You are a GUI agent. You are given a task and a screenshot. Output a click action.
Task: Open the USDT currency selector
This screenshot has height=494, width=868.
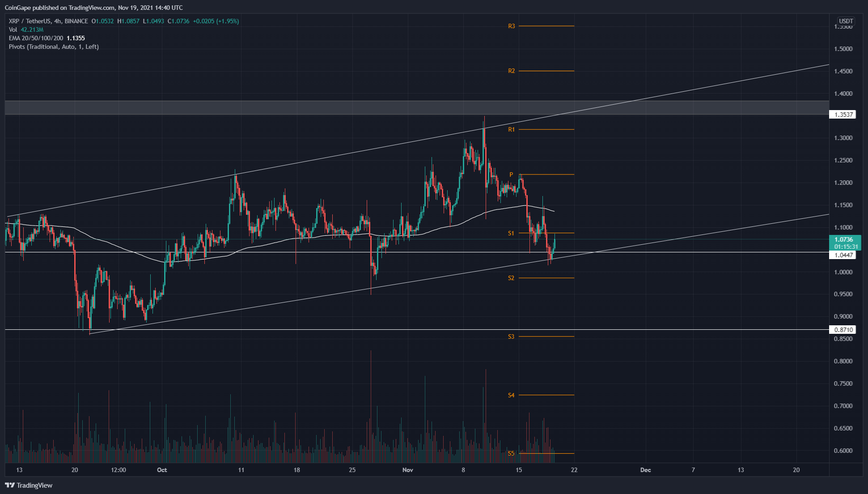[x=846, y=21]
